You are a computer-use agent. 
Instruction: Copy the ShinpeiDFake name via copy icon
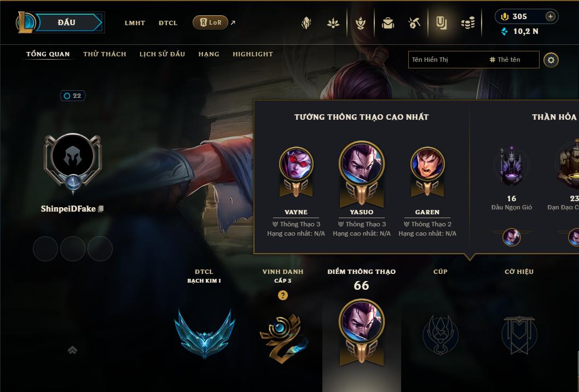point(101,209)
